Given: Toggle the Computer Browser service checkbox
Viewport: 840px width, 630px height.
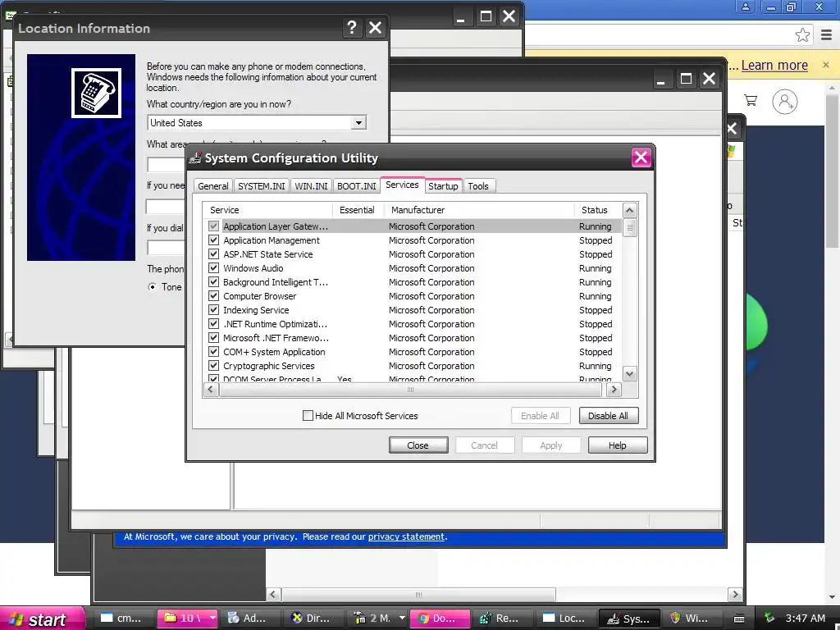Looking at the screenshot, I should coord(213,295).
